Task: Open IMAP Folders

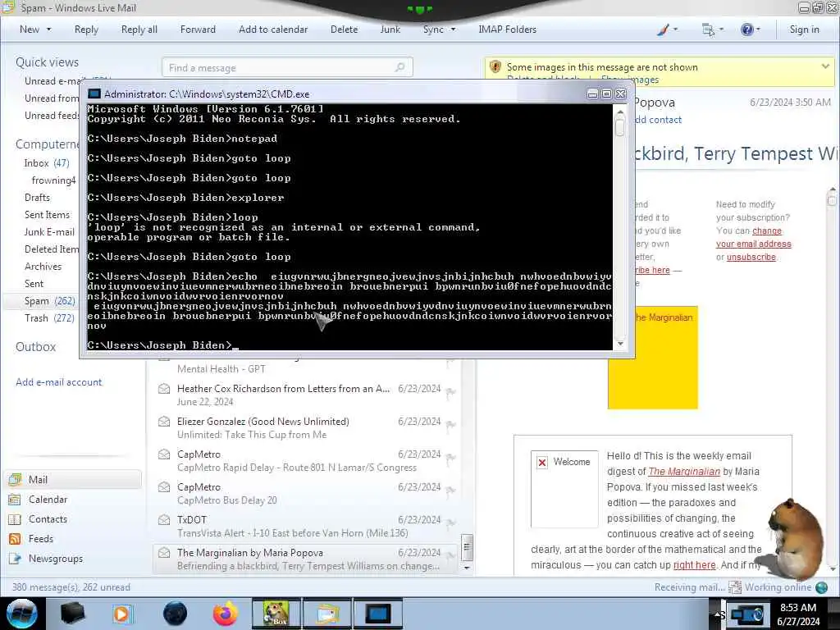Action: click(x=507, y=30)
